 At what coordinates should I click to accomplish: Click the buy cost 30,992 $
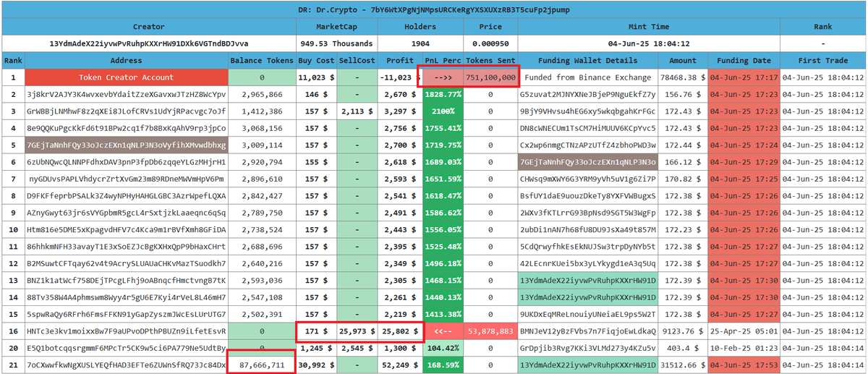(316, 365)
